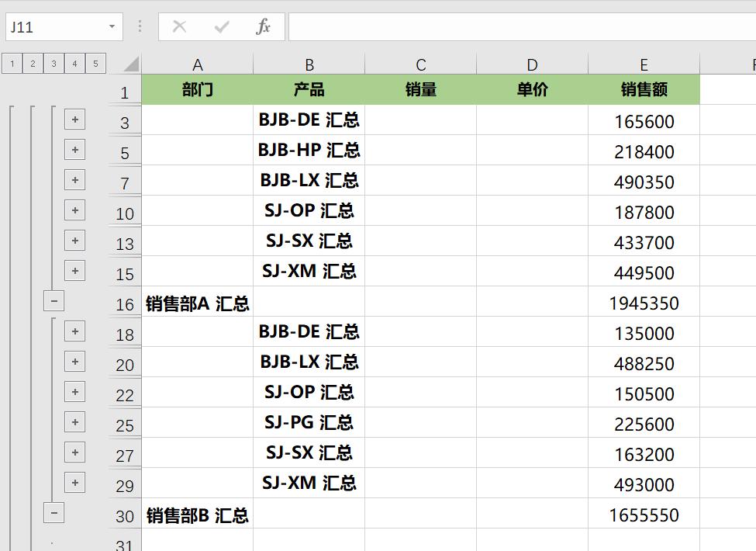Select the cell with value 488250

pos(644,362)
